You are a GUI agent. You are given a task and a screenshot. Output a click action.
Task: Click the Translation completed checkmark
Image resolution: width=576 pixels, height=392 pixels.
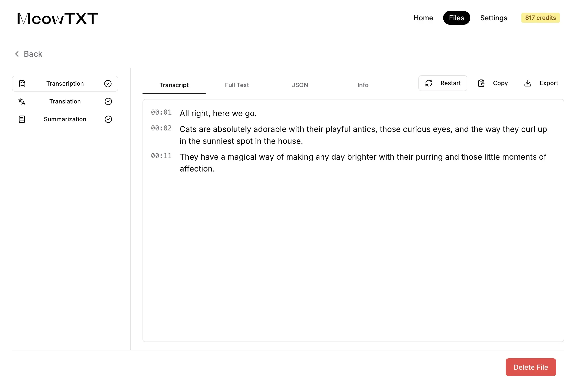point(108,101)
